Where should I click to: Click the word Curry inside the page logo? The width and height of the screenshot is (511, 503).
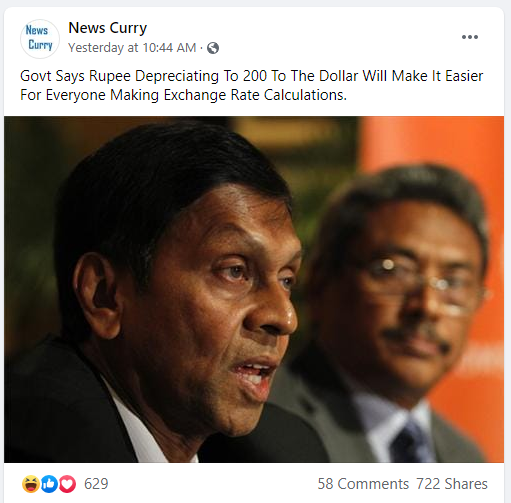40,45
